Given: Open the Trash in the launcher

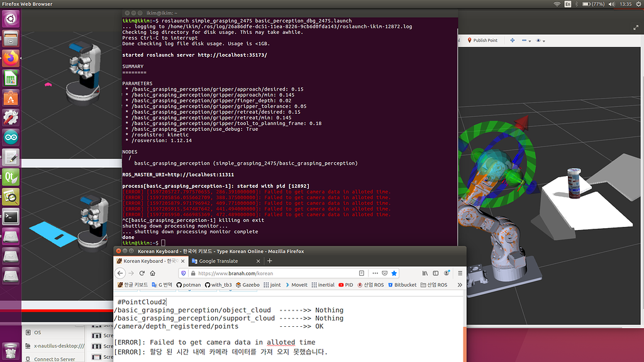Looking at the screenshot, I should [x=11, y=351].
